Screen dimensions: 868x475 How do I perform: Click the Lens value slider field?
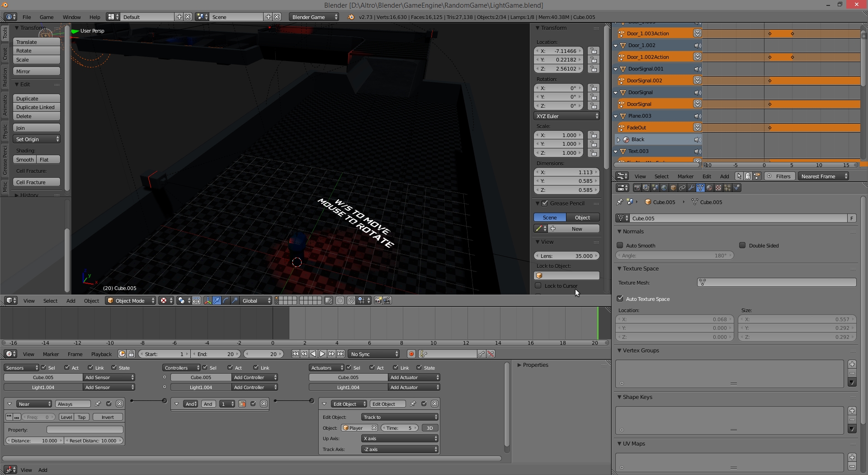tap(566, 256)
